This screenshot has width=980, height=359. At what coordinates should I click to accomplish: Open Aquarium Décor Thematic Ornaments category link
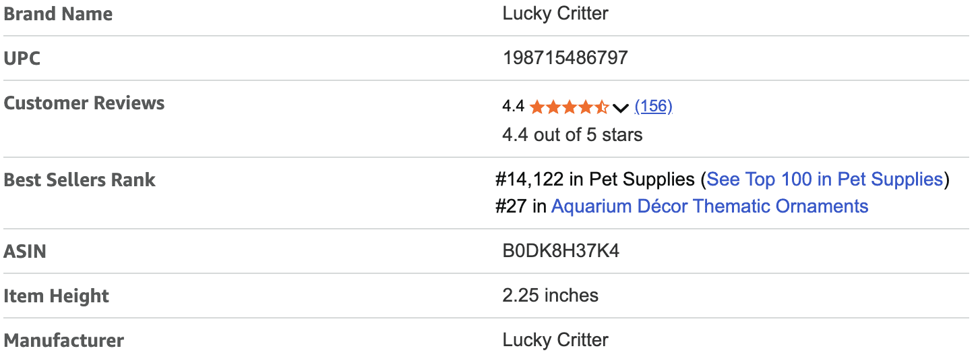coord(709,206)
